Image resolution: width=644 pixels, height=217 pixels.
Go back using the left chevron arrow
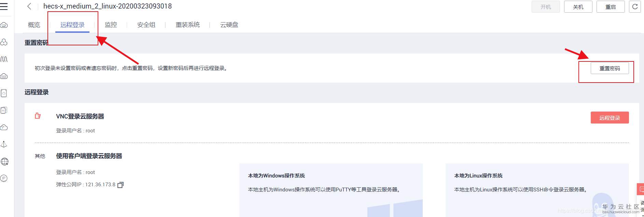(29, 6)
